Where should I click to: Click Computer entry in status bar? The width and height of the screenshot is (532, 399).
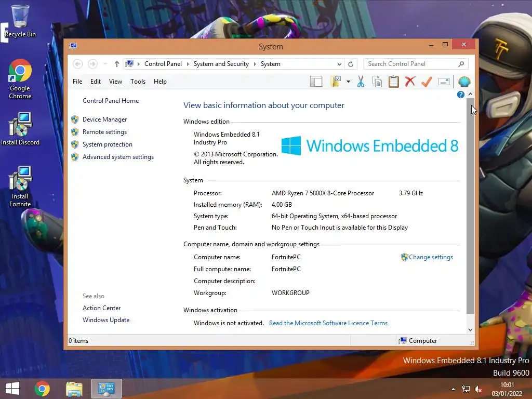418,341
